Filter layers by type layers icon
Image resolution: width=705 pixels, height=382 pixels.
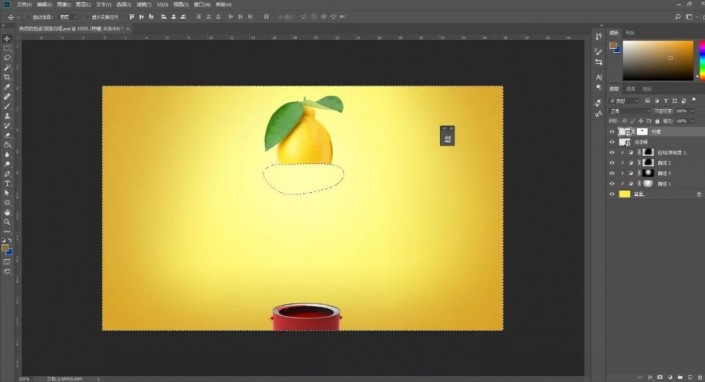[x=666, y=101]
